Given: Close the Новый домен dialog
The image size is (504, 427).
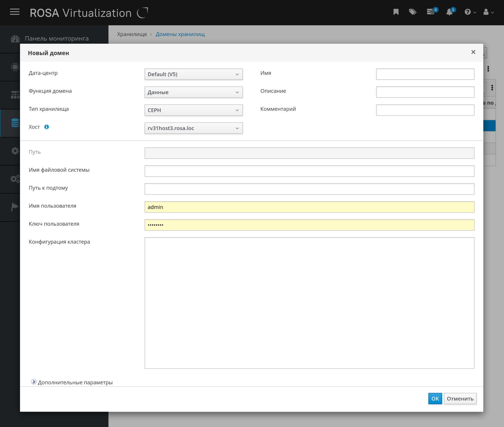Looking at the screenshot, I should 473,52.
